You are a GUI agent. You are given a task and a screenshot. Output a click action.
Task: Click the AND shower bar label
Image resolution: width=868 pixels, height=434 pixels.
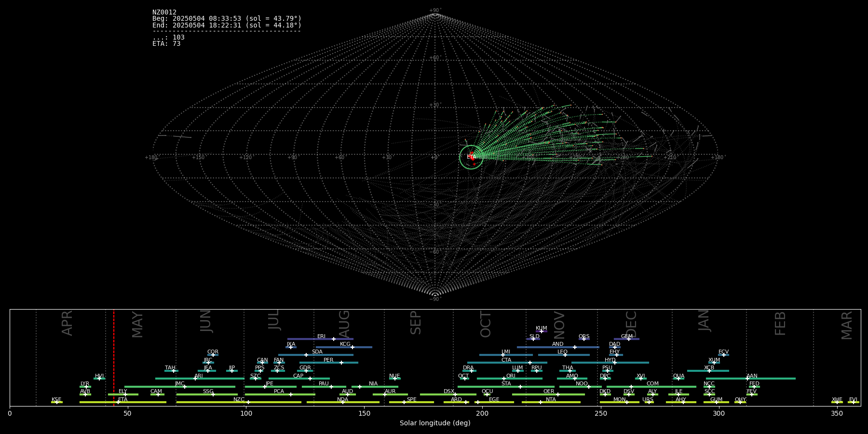coord(557,344)
